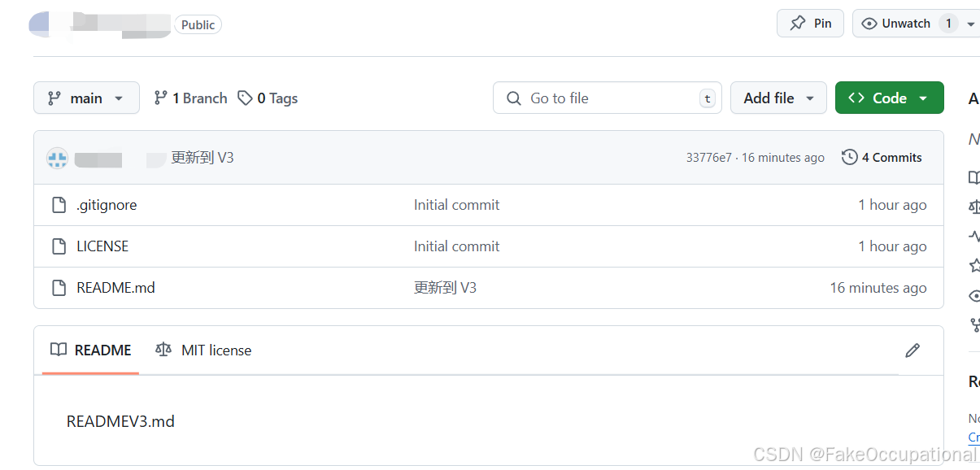Click the branch icon inside main selector

click(x=54, y=98)
